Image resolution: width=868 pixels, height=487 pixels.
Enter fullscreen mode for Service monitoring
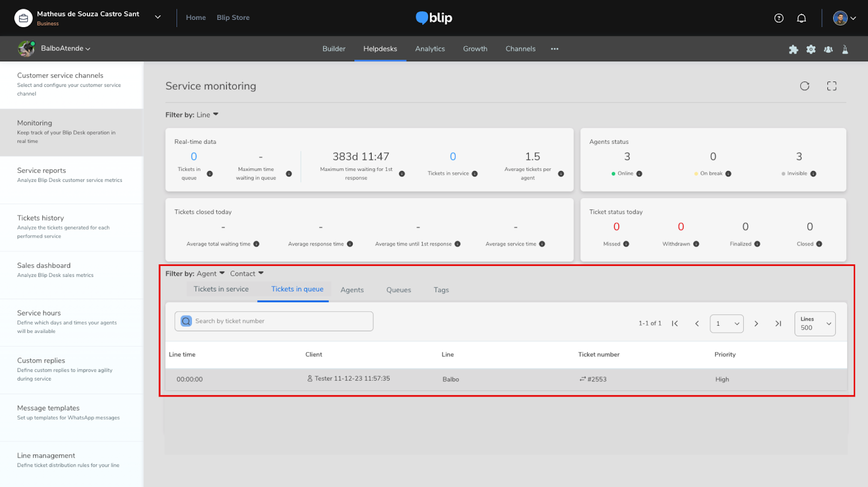pyautogui.click(x=832, y=86)
